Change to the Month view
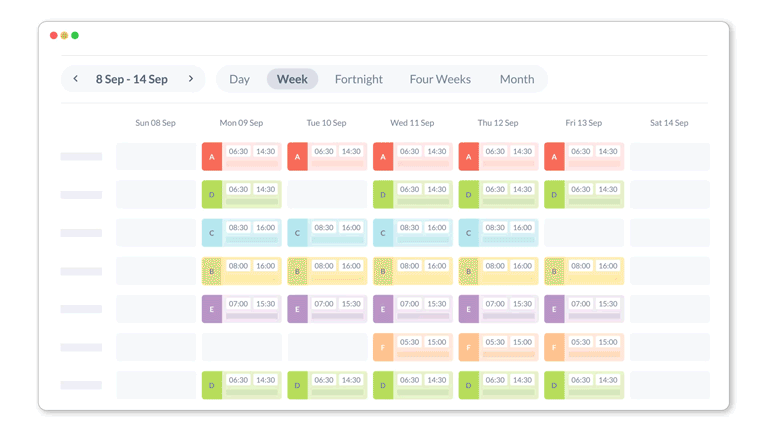Viewport: 768px width, 432px height. (517, 79)
